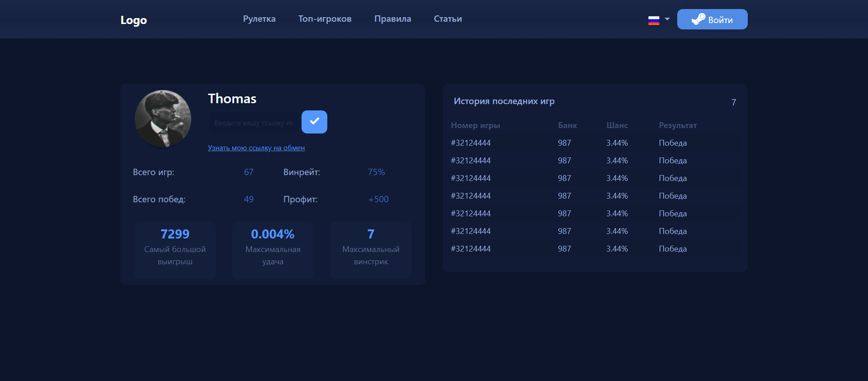868x381 pixels.
Task: Click the Войти login button
Action: point(712,19)
